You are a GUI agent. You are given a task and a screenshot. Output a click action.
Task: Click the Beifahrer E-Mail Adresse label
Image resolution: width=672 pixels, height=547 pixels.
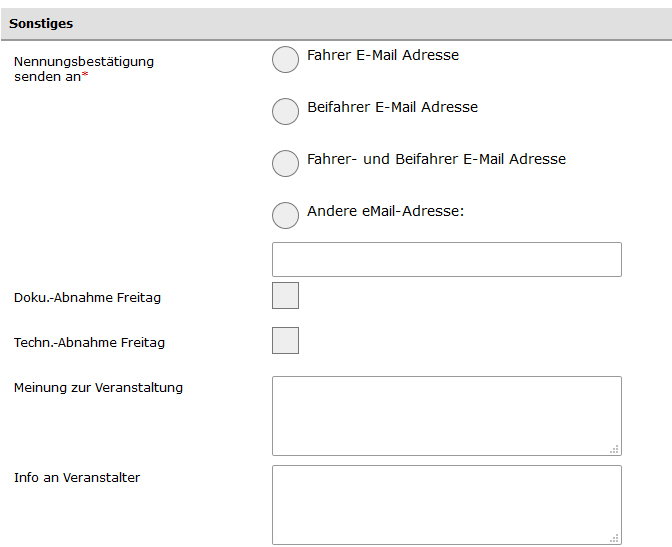click(392, 107)
